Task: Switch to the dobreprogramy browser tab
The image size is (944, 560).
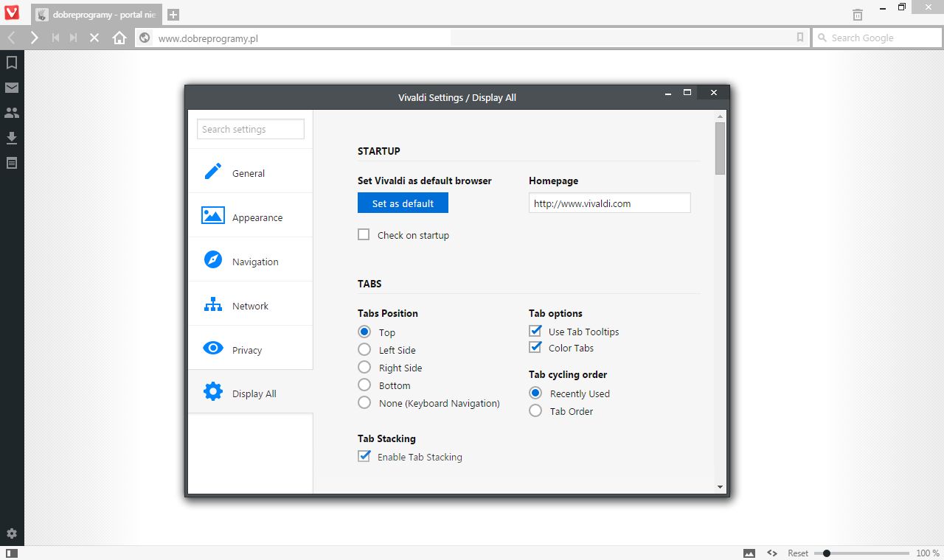Action: point(97,15)
